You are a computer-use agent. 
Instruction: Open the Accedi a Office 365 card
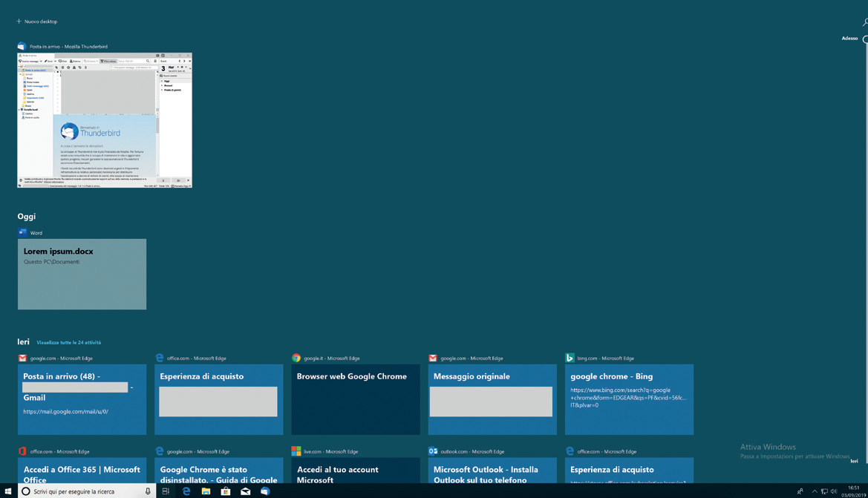(x=82, y=470)
